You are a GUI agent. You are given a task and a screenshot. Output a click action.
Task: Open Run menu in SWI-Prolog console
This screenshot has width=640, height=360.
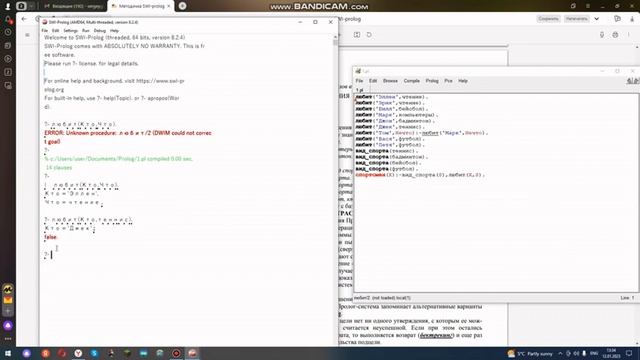85,31
